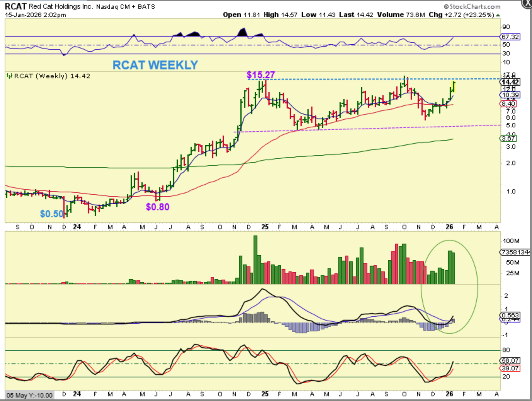Click the $15.27 resistance price label
This screenshot has width=532, height=401.
261,75
